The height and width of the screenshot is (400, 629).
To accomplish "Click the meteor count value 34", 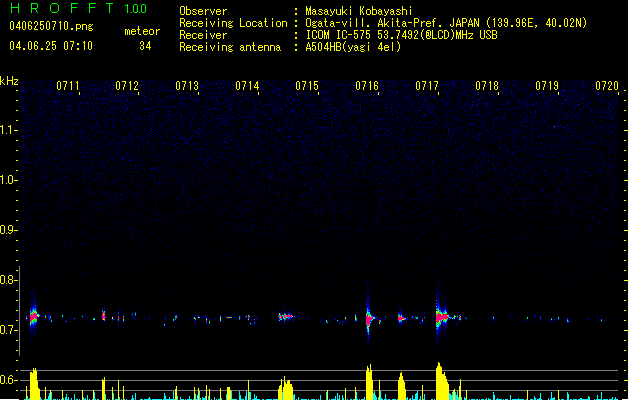I will click(x=145, y=46).
